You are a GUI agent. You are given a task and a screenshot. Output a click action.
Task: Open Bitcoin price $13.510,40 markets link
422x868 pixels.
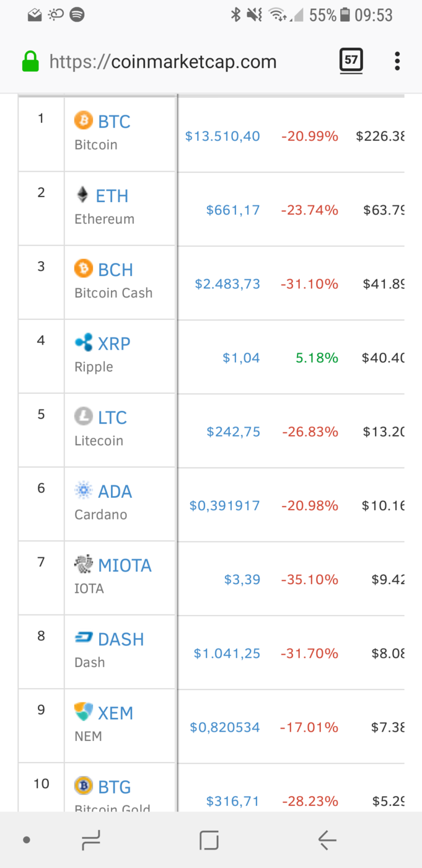click(x=222, y=136)
